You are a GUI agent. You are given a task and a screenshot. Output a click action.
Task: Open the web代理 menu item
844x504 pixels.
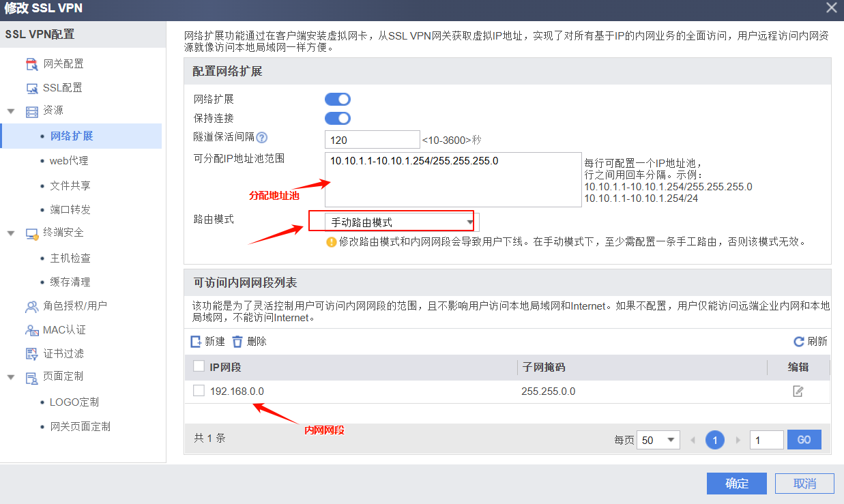69,161
